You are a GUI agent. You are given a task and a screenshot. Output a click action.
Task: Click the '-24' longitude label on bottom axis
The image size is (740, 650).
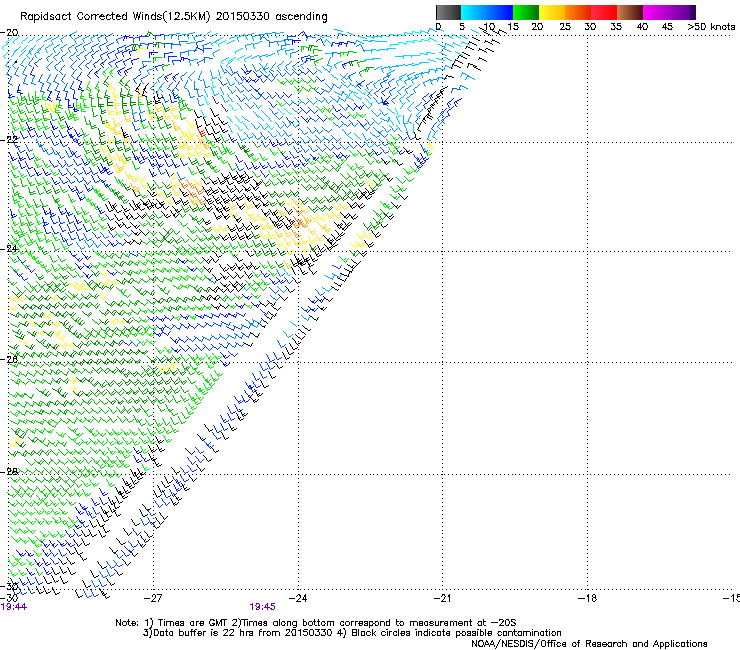[x=298, y=599]
